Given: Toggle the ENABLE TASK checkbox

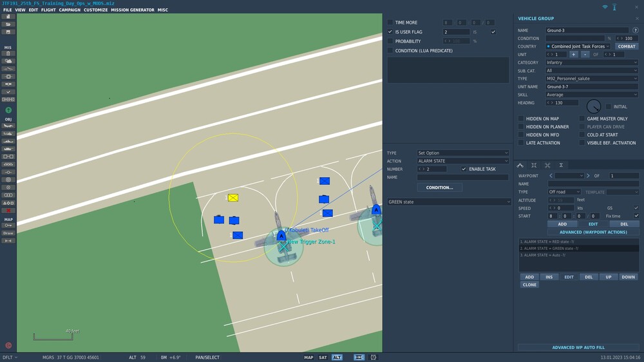Looking at the screenshot, I should point(464,169).
